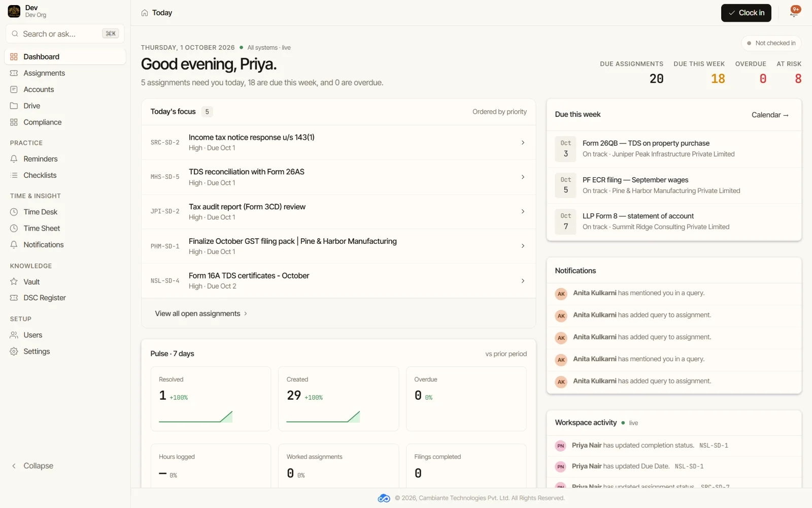The image size is (812, 508).
Task: Click the Accounts icon in the sidebar
Action: pyautogui.click(x=14, y=89)
